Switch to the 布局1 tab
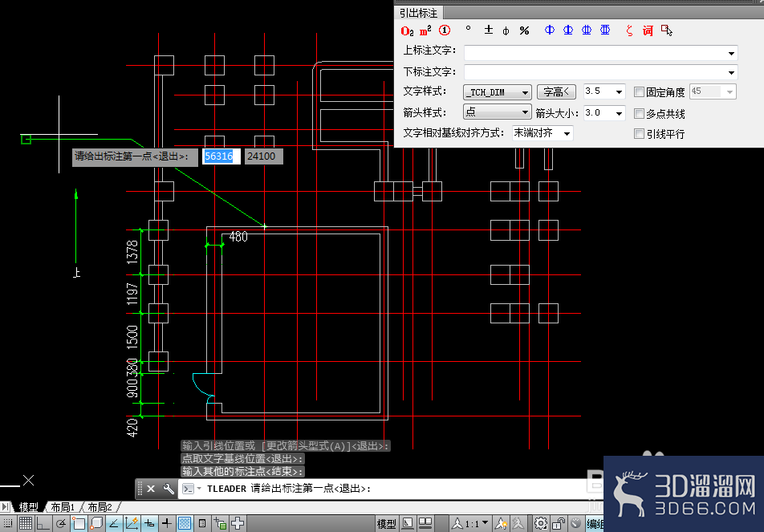The height and width of the screenshot is (532, 764). tap(63, 507)
